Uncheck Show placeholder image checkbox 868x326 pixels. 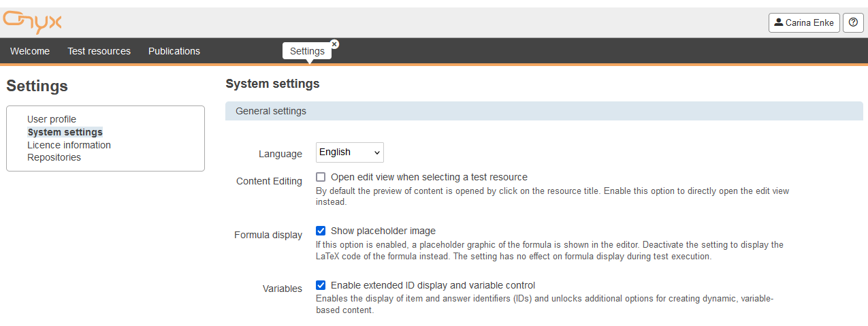[321, 231]
